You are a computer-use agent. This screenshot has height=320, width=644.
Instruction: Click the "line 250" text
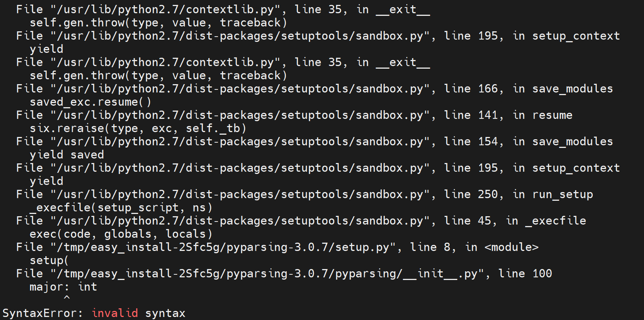471,194
